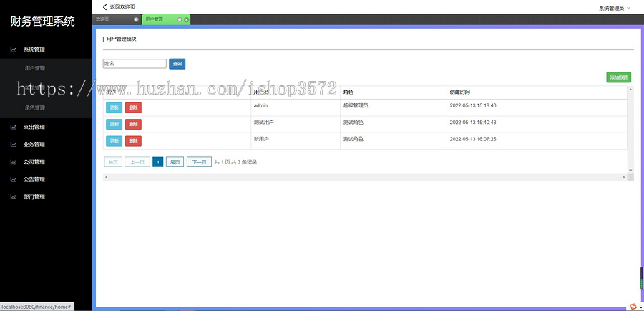
Task: Close the 用户管理 tab
Action: (x=186, y=19)
